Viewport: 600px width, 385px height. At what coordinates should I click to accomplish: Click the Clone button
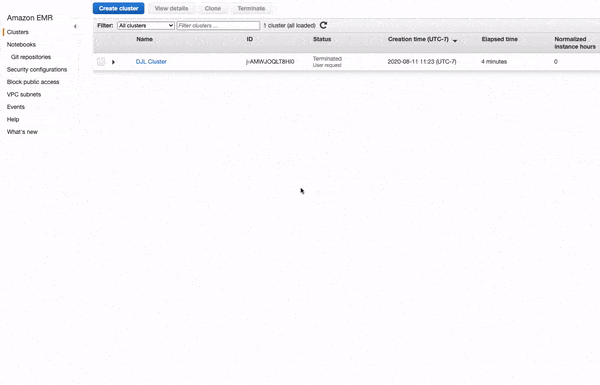pyautogui.click(x=213, y=8)
